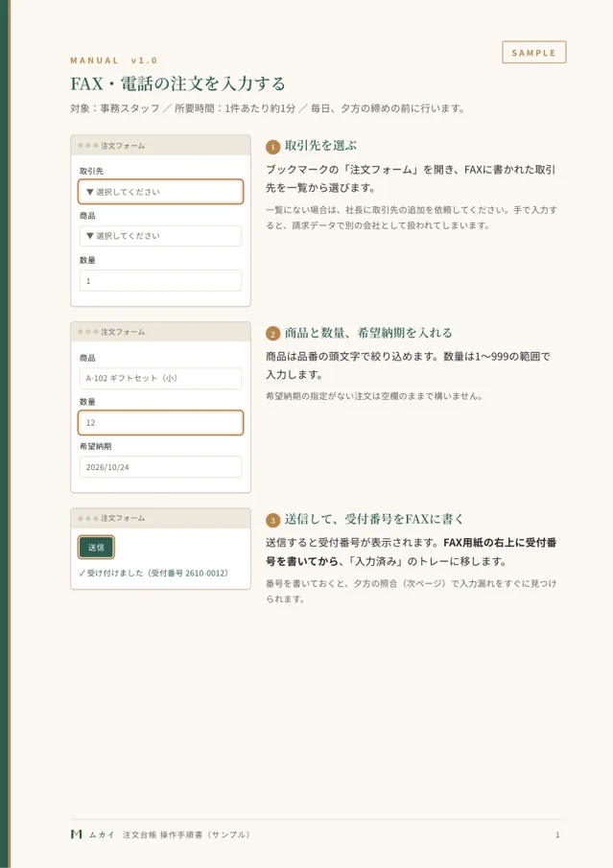Click the 数量 field containing 1
This screenshot has width=613, height=868.
pyautogui.click(x=160, y=281)
